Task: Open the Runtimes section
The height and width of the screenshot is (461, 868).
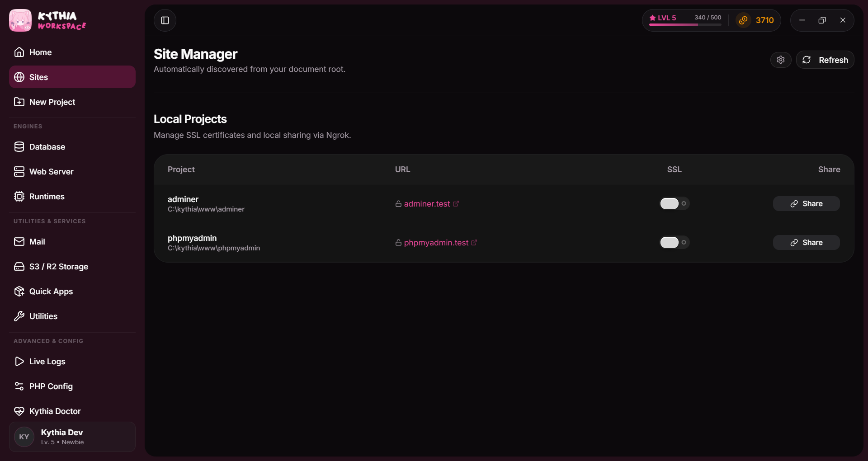Action: coord(72,197)
